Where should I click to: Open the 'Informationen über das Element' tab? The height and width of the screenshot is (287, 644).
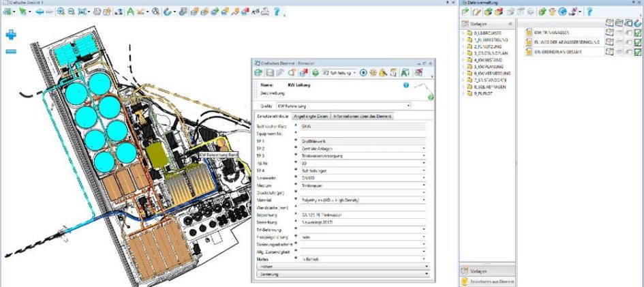363,117
